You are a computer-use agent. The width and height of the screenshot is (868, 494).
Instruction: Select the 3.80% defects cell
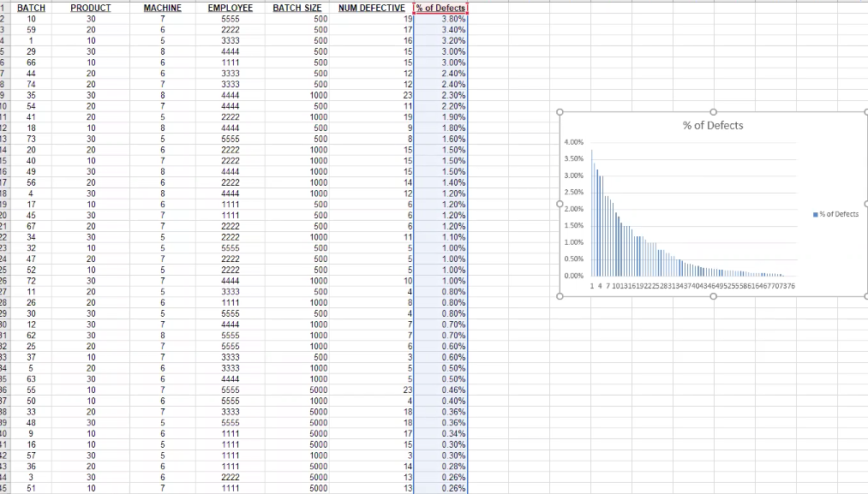click(440, 19)
